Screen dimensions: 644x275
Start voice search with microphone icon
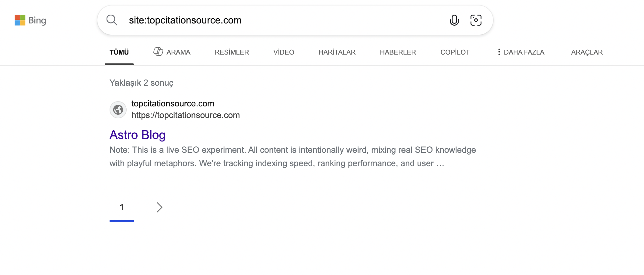click(454, 20)
